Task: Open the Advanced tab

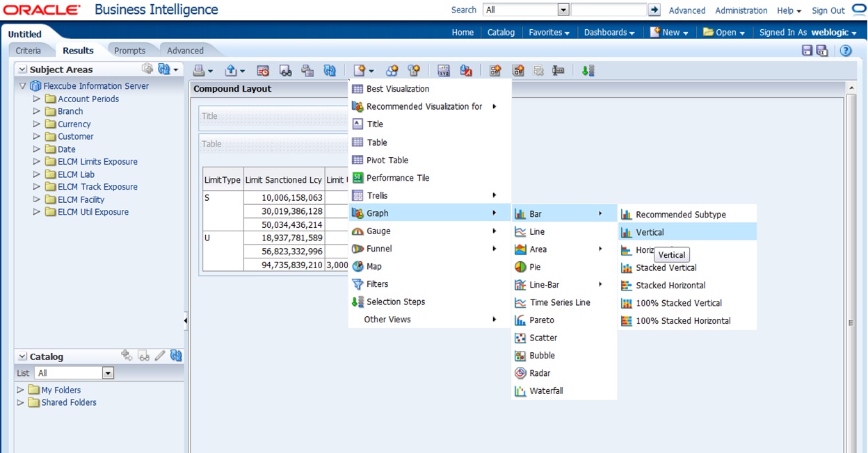Action: pos(185,51)
